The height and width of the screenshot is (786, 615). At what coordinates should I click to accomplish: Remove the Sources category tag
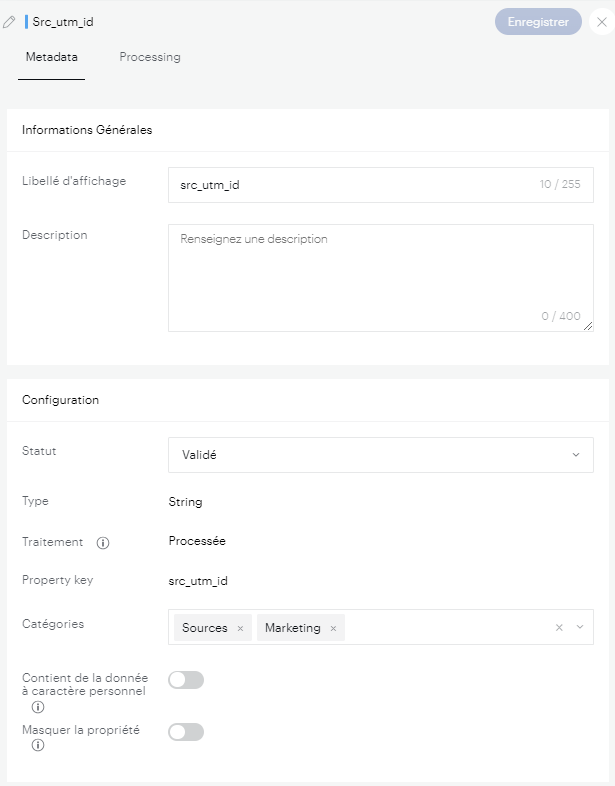(240, 628)
